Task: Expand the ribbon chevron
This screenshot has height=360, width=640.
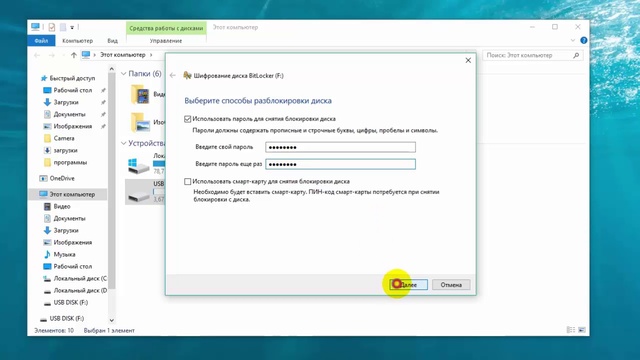Action: click(x=573, y=40)
